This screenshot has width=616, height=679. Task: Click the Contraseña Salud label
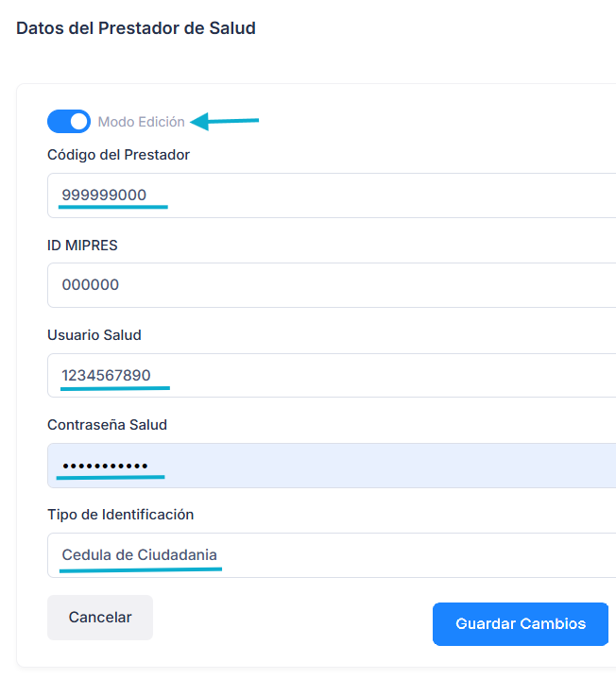(x=107, y=425)
